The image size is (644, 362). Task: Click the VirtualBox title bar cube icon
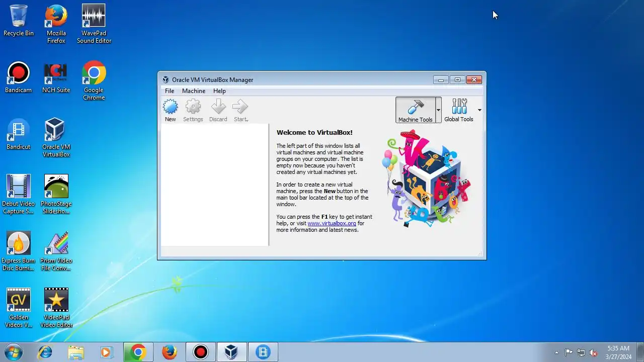(166, 79)
